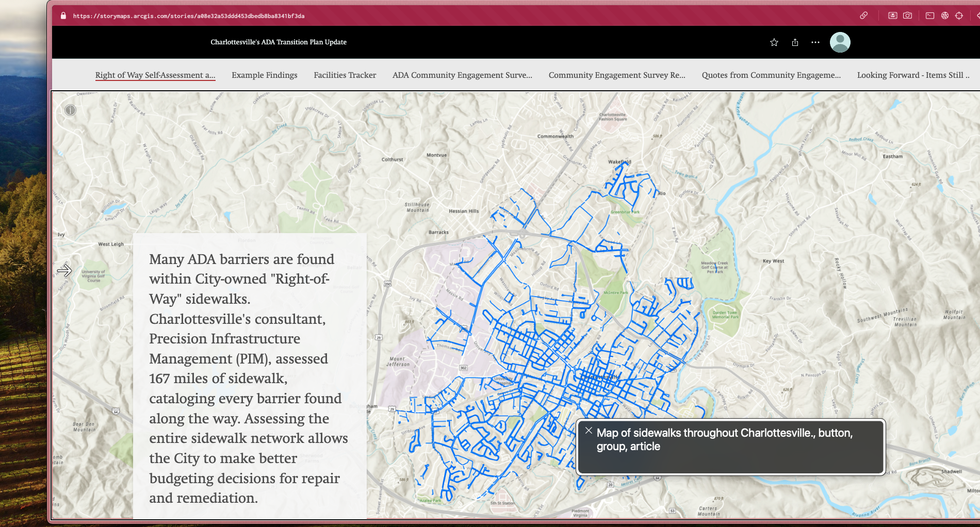Switch to the Example Findings tab
980x527 pixels.
coord(264,75)
